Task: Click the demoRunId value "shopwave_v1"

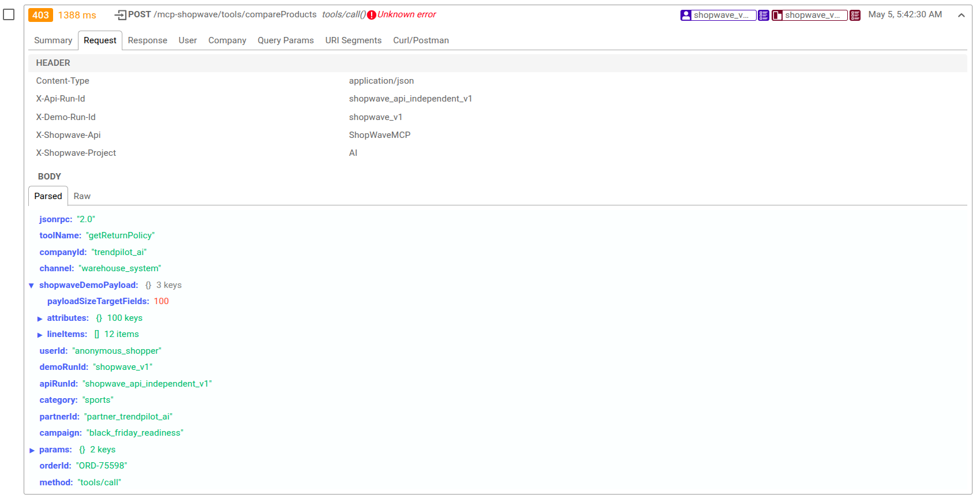Action: pyautogui.click(x=123, y=367)
